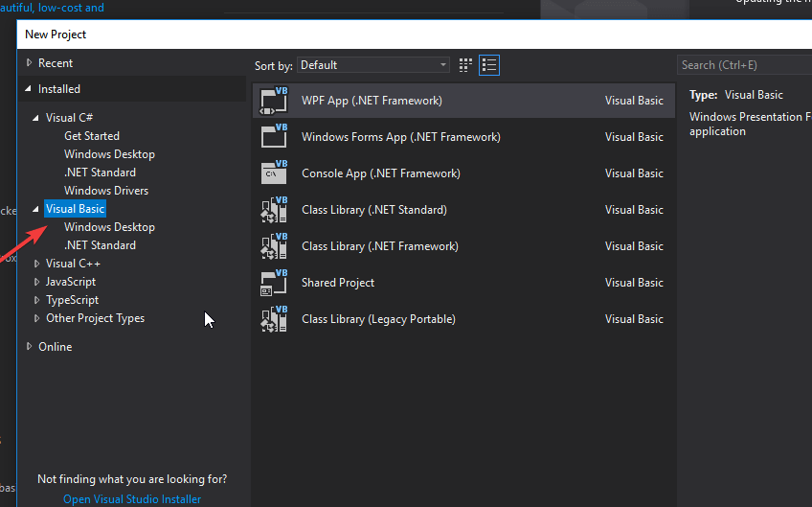Click the WPF App template icon

274,101
